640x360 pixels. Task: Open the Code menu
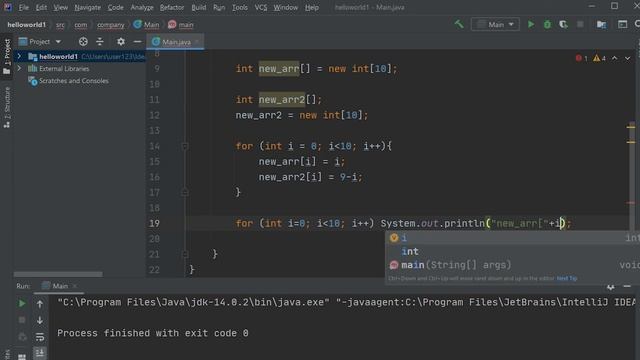point(116,7)
